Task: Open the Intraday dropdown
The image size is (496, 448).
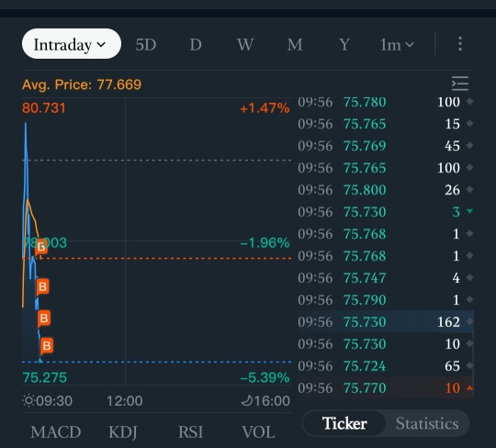Action: 72,44
